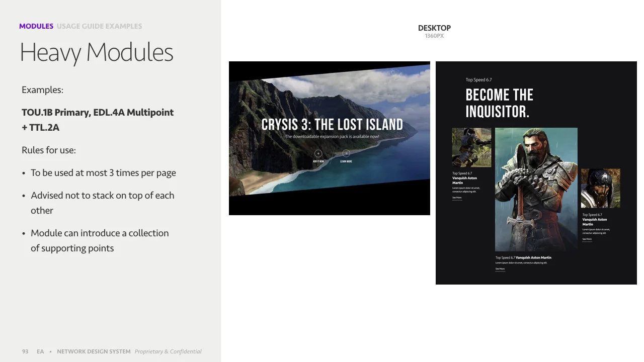
Task: Open the "ADD IT NOW" action
Action: (x=318, y=161)
